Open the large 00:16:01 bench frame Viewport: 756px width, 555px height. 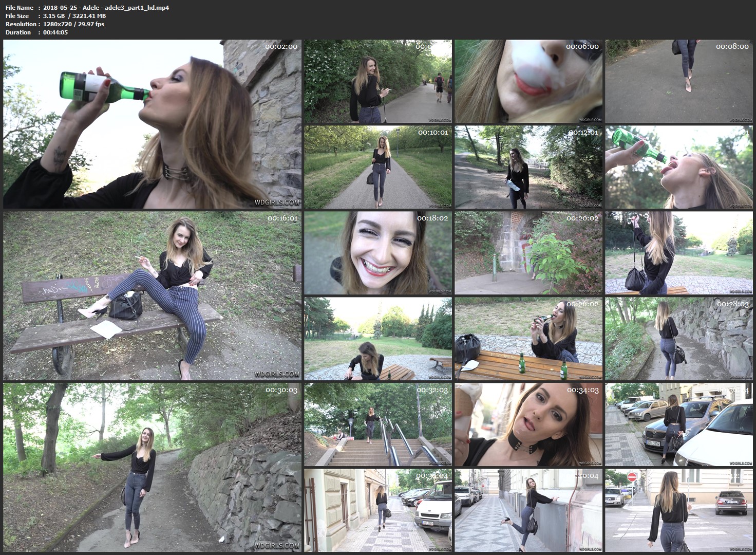click(x=152, y=295)
